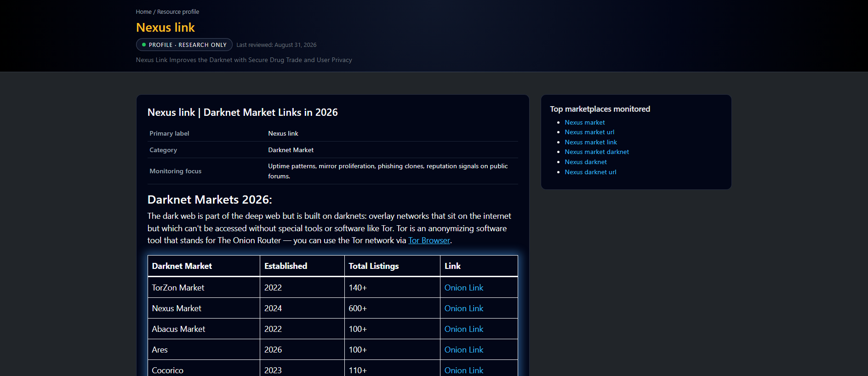Viewport: 868px width, 376px height.
Task: Open the Nexus market darknet sidebar link
Action: point(597,152)
